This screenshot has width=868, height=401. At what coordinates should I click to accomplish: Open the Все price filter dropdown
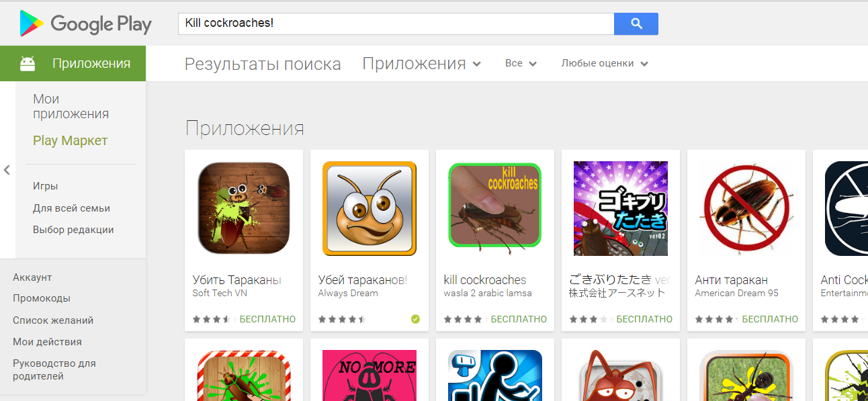click(521, 63)
